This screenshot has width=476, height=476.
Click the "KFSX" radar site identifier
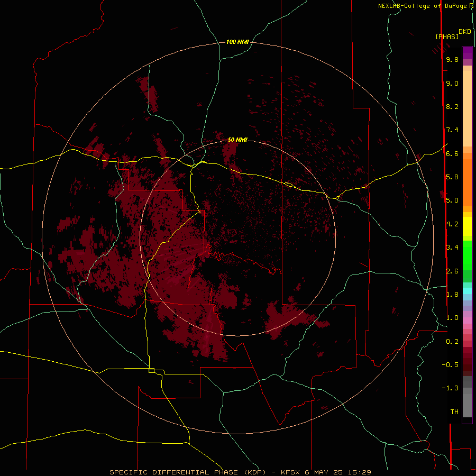click(290, 472)
